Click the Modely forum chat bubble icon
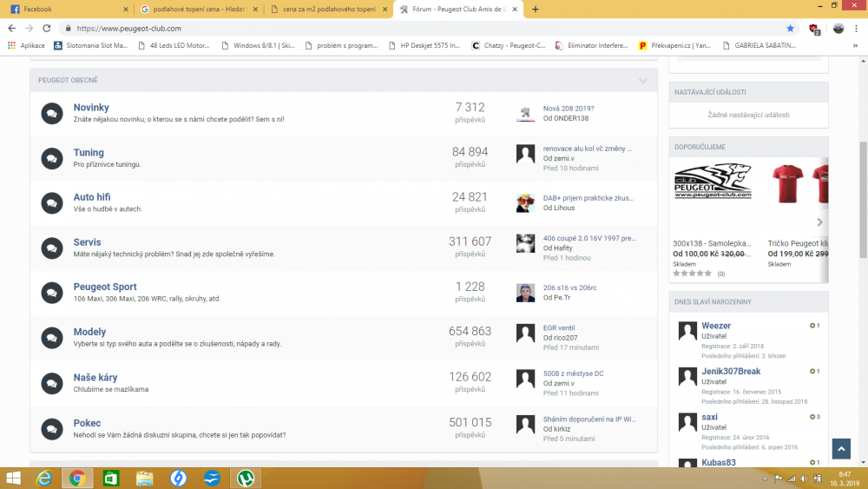The image size is (868, 489). coord(51,338)
